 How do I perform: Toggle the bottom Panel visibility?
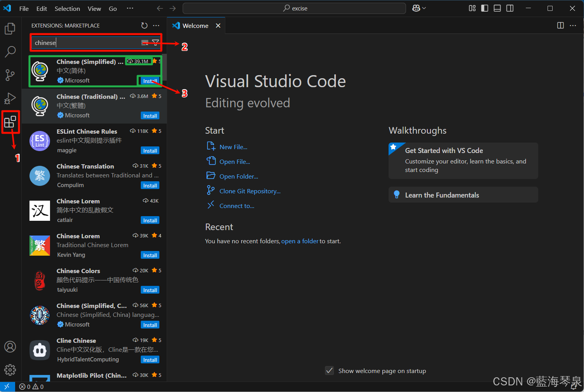point(497,8)
